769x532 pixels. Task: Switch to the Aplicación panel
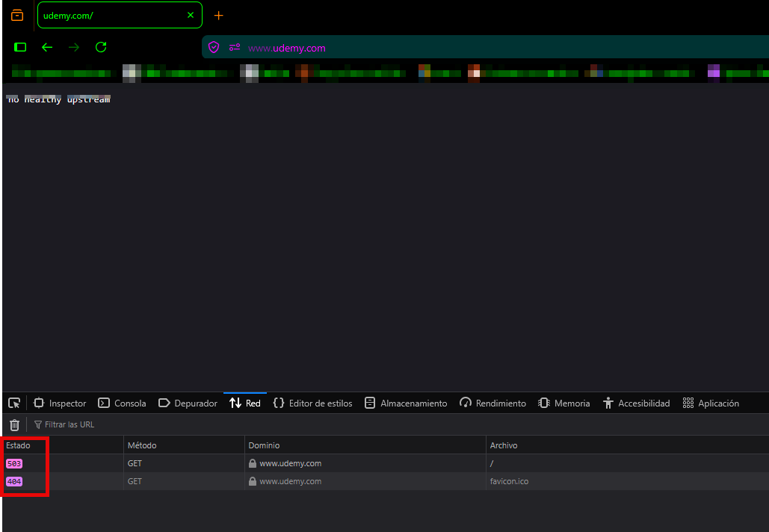point(711,403)
